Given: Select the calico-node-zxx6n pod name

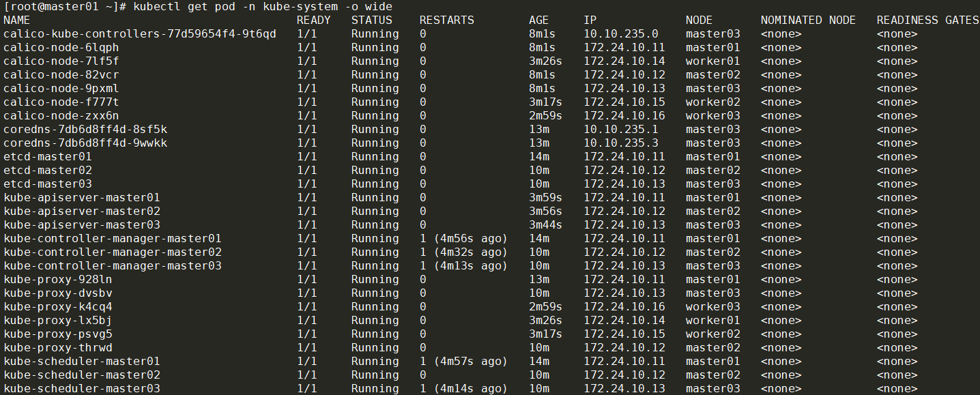Looking at the screenshot, I should pos(61,116).
